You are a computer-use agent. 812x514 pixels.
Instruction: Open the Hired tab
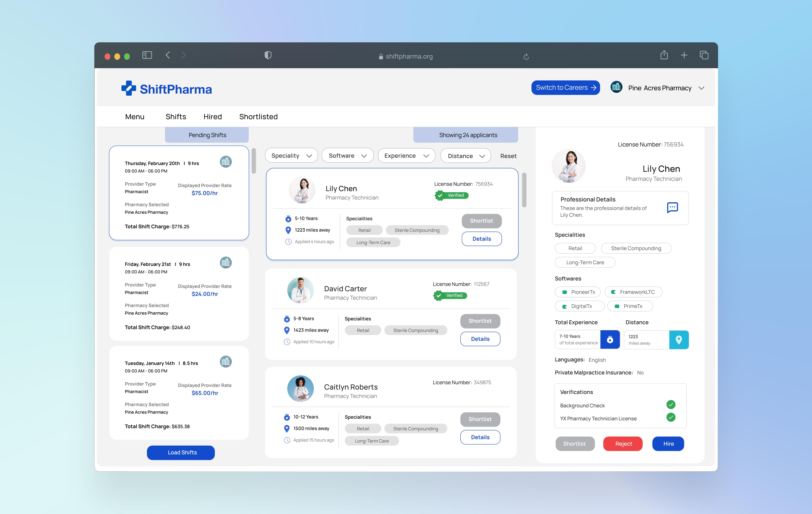click(213, 117)
